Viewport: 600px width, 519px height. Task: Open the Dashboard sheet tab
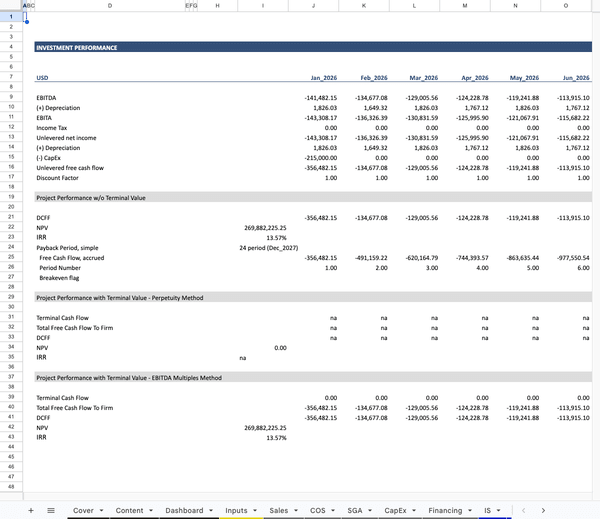(184, 510)
